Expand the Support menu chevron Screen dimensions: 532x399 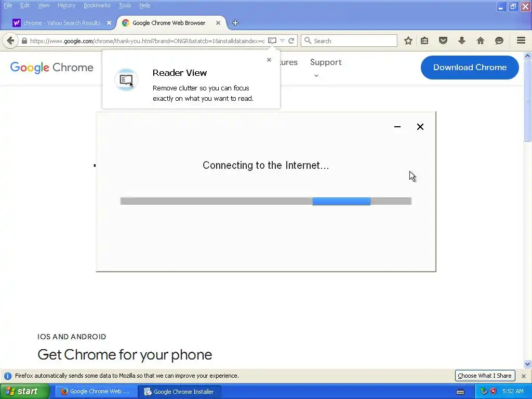pyautogui.click(x=316, y=76)
